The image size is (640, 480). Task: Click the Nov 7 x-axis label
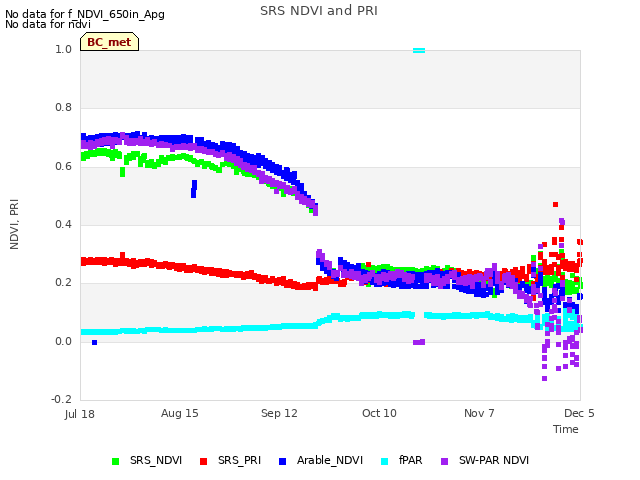click(x=479, y=413)
